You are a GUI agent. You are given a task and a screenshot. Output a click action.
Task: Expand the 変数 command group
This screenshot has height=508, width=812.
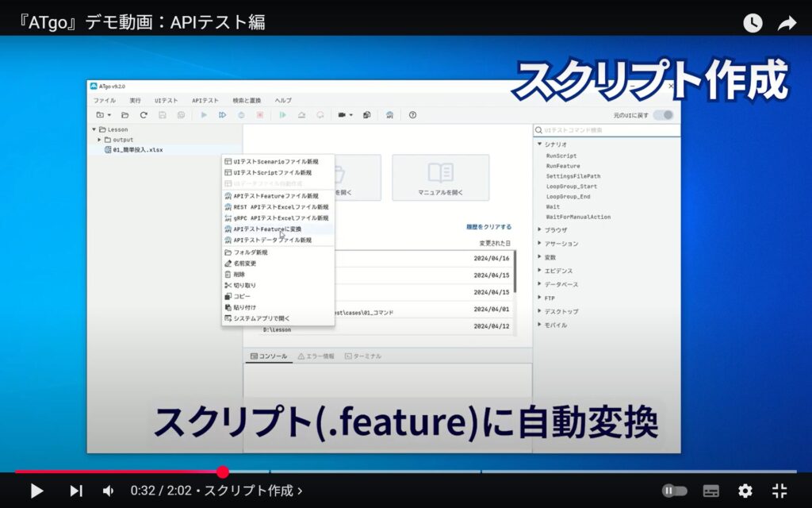coord(539,257)
